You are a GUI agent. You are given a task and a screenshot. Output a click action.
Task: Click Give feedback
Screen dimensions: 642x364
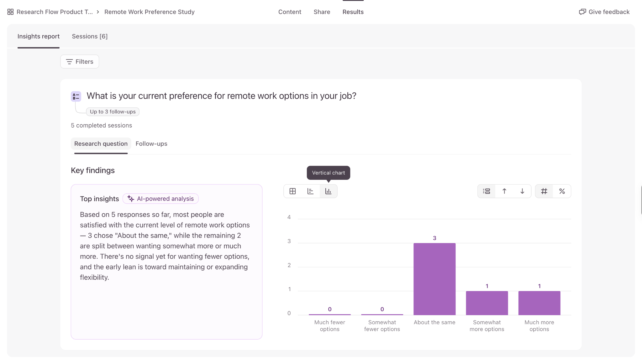coord(604,12)
